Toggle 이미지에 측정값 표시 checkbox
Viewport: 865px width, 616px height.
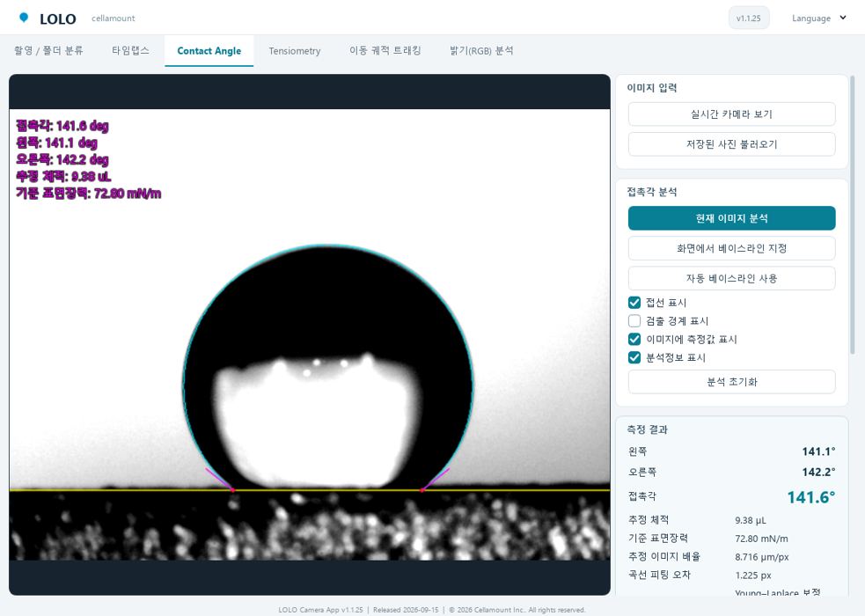click(634, 339)
